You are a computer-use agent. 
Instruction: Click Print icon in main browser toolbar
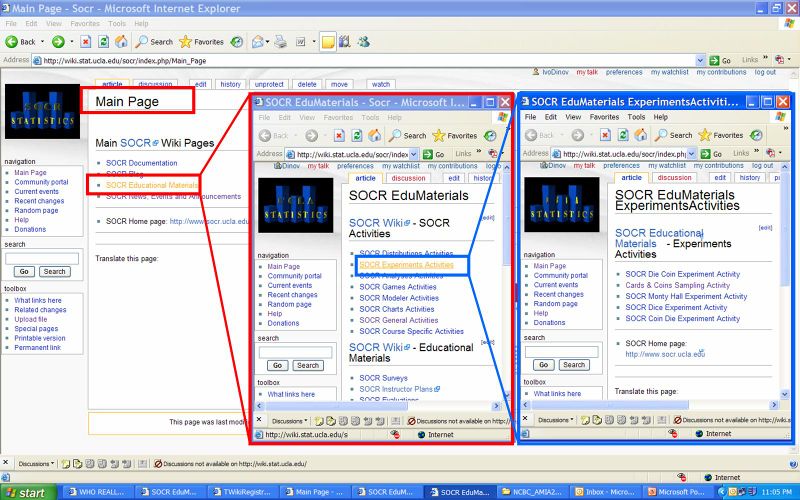click(x=280, y=42)
